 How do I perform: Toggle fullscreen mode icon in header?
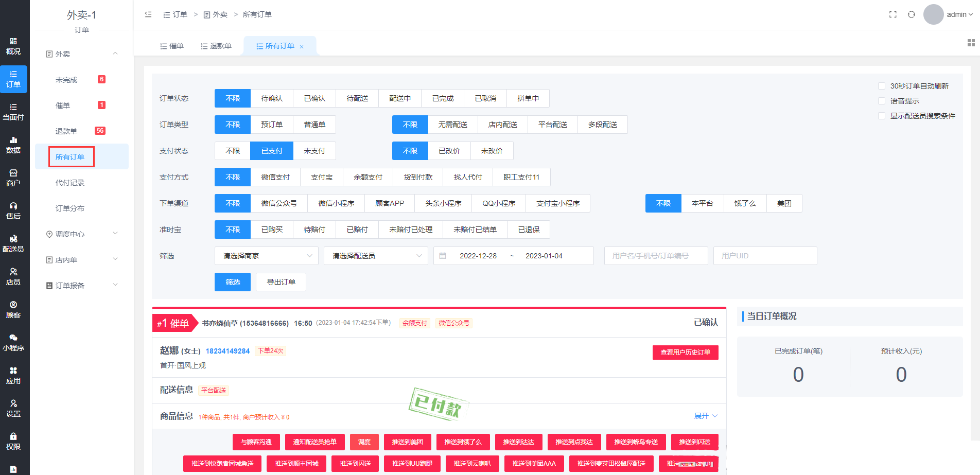tap(893, 14)
